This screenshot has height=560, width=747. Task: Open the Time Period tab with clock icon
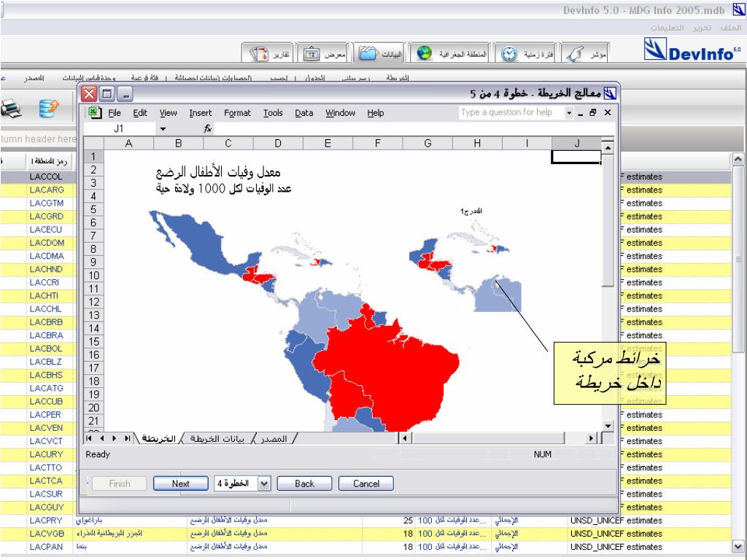click(x=527, y=54)
